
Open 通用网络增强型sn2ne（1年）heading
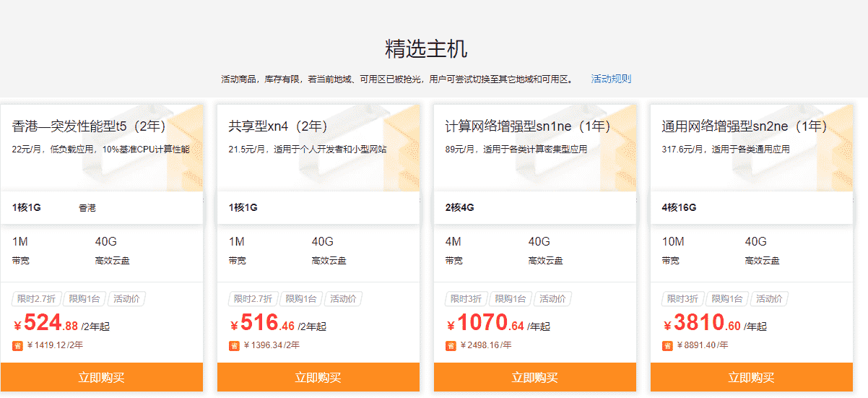tap(745, 126)
